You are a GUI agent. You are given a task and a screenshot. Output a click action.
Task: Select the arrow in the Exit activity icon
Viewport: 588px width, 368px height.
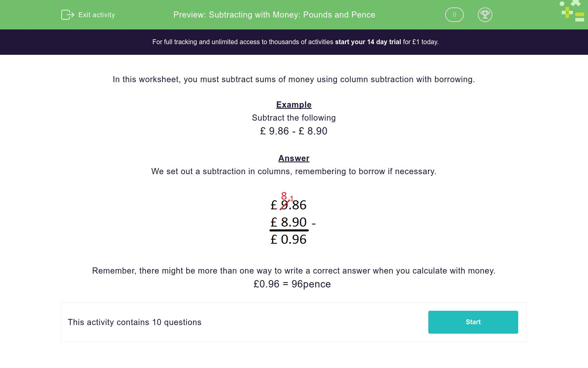pos(70,15)
